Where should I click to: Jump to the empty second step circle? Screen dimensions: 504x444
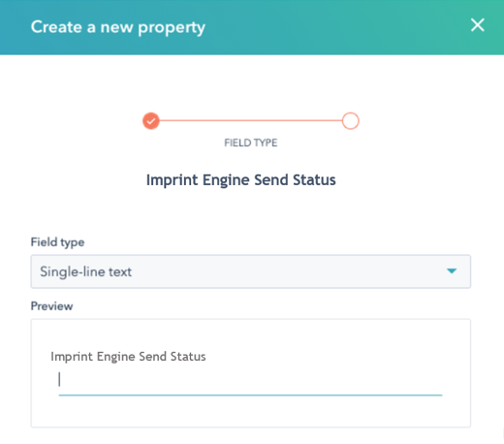(351, 121)
